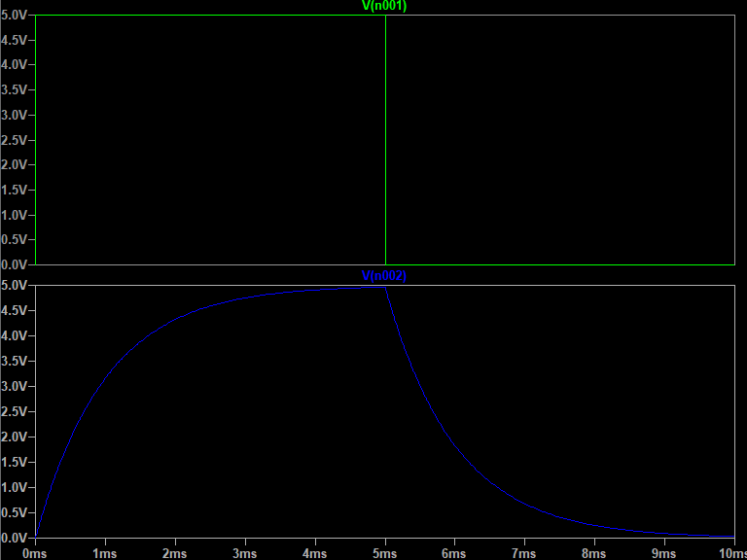The width and height of the screenshot is (747, 560).
Task: Click 2.5V label in the V(n002) pane
Action: pyautogui.click(x=17, y=411)
